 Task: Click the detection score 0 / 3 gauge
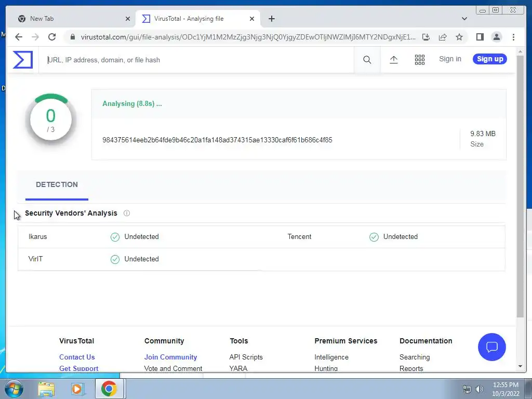(x=50, y=119)
